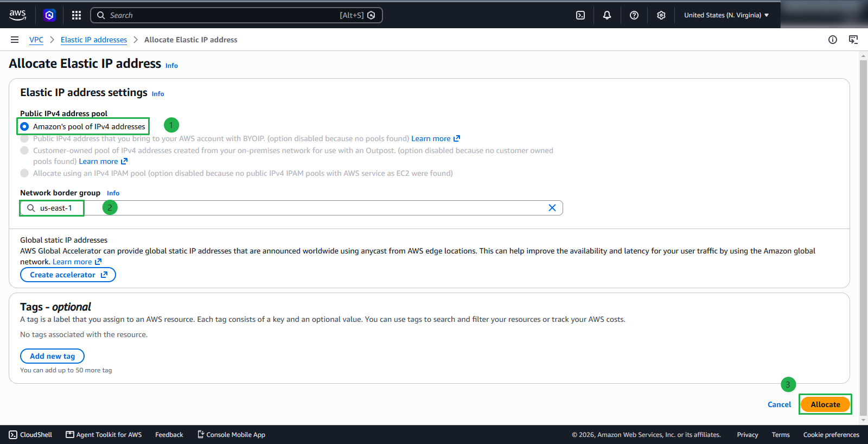The image size is (868, 444).
Task: Clear the Network border group field
Action: coord(552,208)
